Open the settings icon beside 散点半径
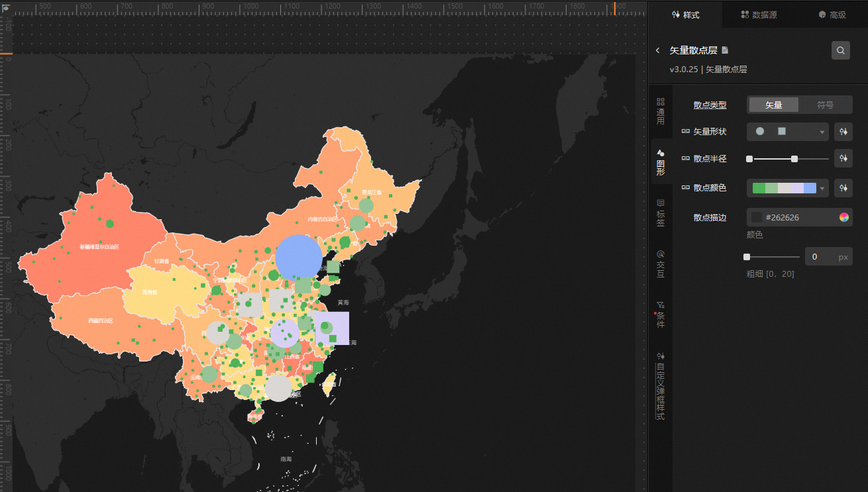This screenshot has height=492, width=868. point(843,159)
